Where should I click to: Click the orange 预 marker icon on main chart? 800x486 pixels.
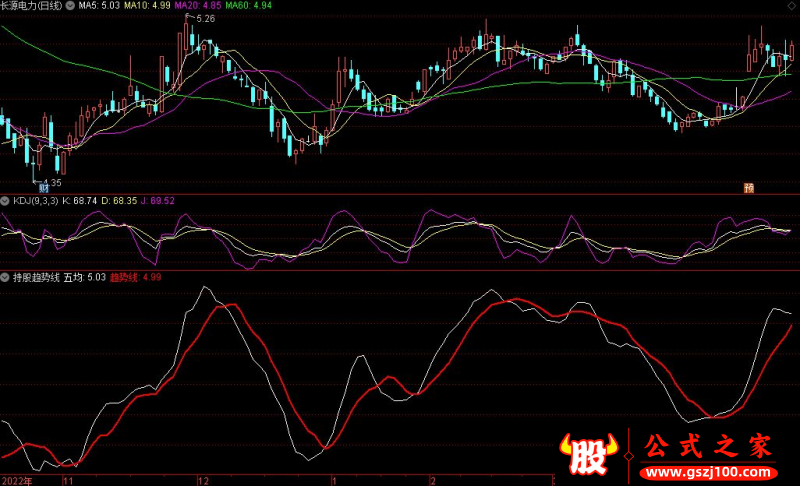point(748,188)
